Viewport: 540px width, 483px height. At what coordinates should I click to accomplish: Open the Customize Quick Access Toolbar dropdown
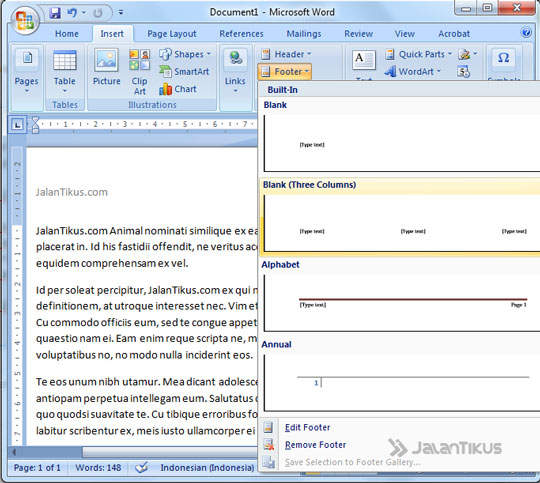click(121, 12)
